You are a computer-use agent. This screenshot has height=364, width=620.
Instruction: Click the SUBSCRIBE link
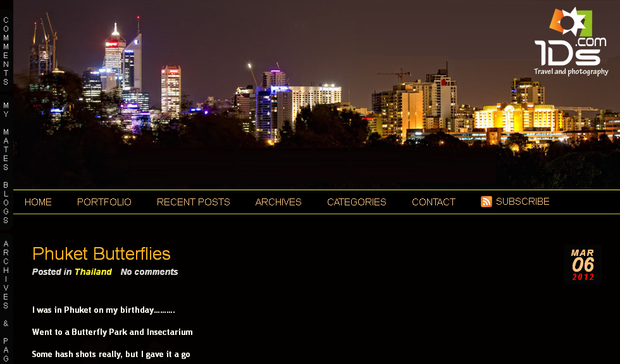[523, 202]
